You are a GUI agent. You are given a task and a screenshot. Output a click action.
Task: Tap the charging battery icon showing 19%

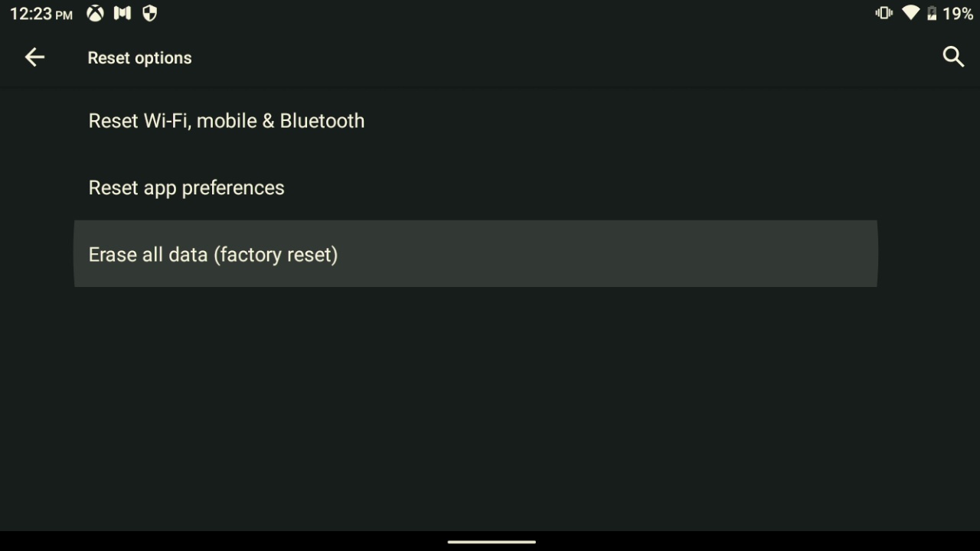(x=933, y=12)
